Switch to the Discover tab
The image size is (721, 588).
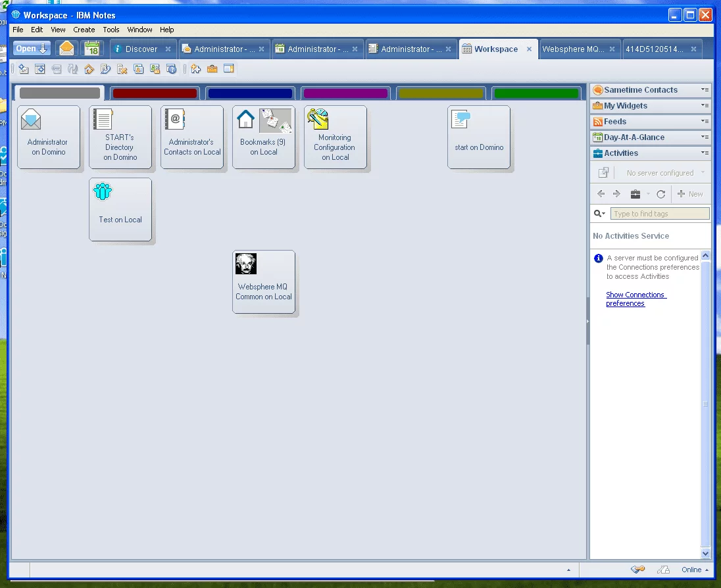[x=141, y=49]
